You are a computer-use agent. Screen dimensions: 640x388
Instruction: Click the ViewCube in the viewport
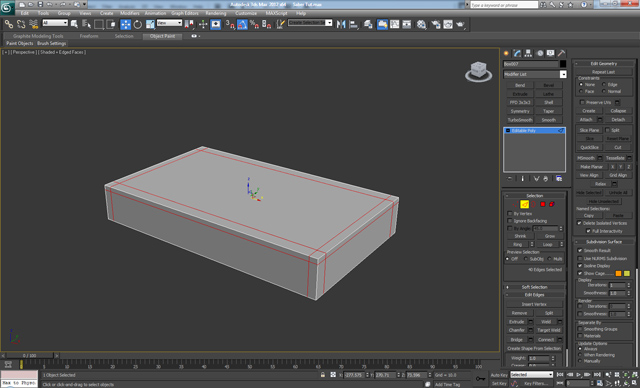[x=478, y=71]
